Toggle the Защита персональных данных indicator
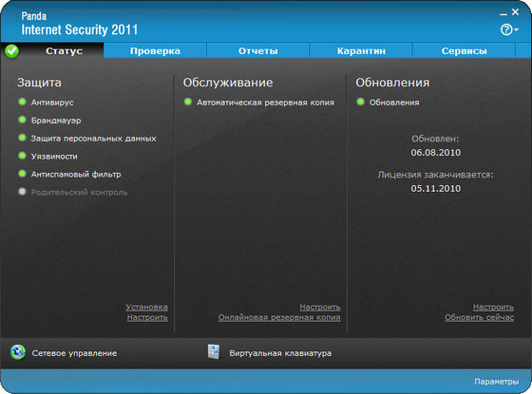The image size is (532, 394). click(22, 138)
